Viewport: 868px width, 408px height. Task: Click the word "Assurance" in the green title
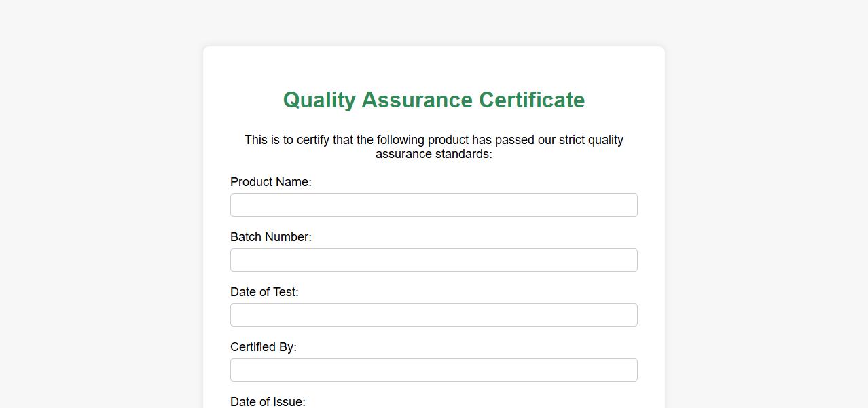[x=417, y=100]
